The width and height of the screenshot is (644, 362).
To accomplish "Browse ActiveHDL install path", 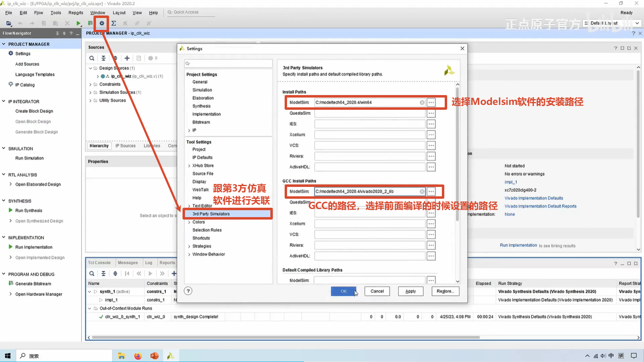I will pos(431,167).
